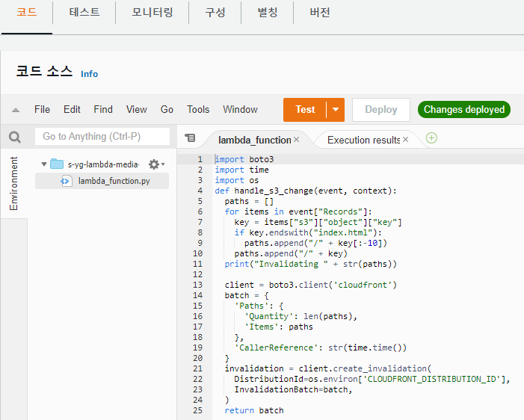524x420 pixels.
Task: Open the Tools menu
Action: coord(198,110)
